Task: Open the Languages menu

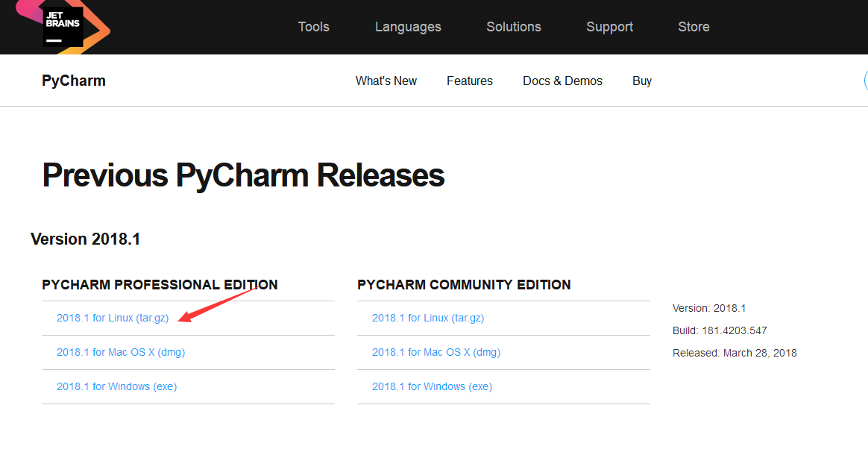Action: (x=408, y=26)
